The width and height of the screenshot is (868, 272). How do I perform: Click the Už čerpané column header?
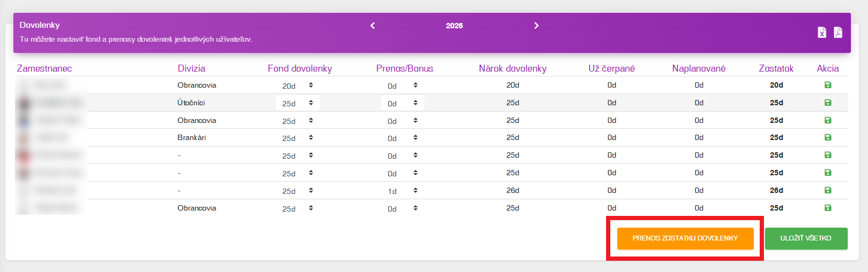point(611,68)
